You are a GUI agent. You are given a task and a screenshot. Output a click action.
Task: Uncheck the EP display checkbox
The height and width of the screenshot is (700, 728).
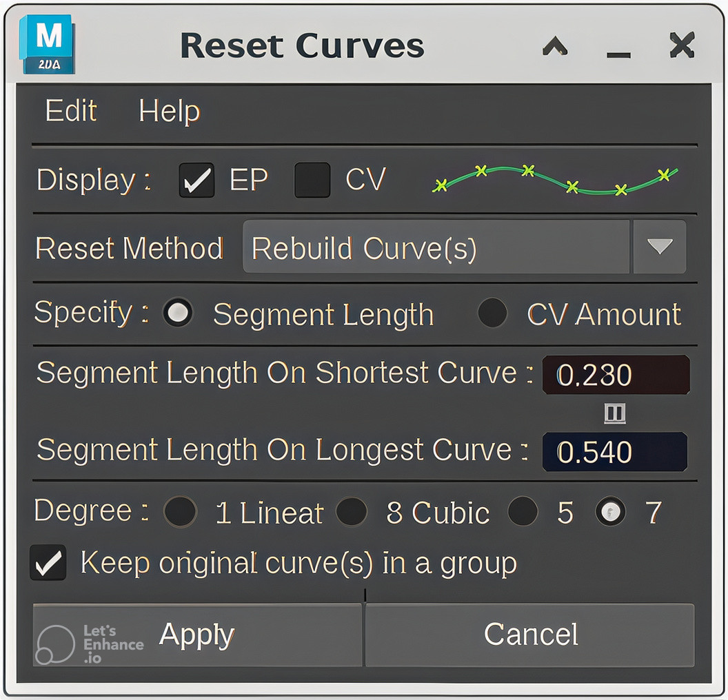click(x=196, y=181)
